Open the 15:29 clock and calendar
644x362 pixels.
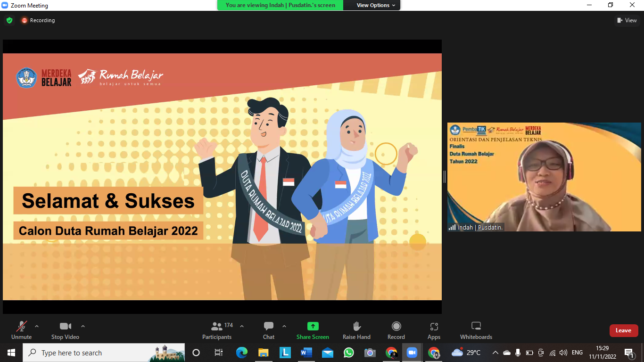click(602, 353)
